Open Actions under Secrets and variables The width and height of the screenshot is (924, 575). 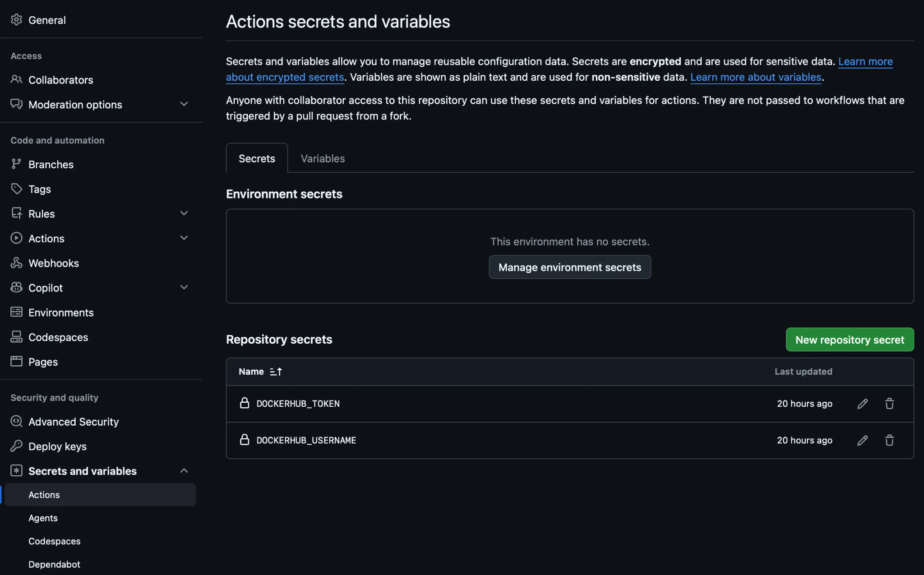pyautogui.click(x=100, y=495)
